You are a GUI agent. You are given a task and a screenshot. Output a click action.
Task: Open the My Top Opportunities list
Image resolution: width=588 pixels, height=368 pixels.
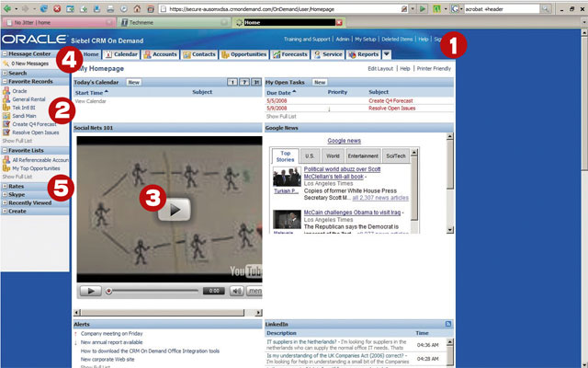[36, 168]
